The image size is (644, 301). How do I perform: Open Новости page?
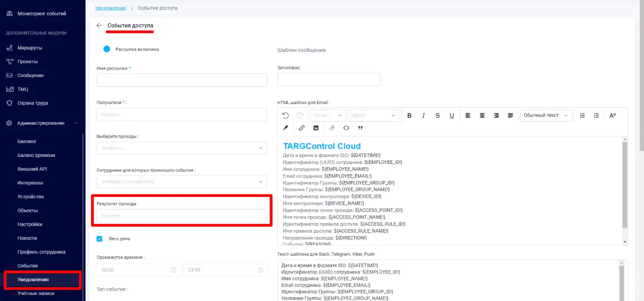pyautogui.click(x=27, y=238)
